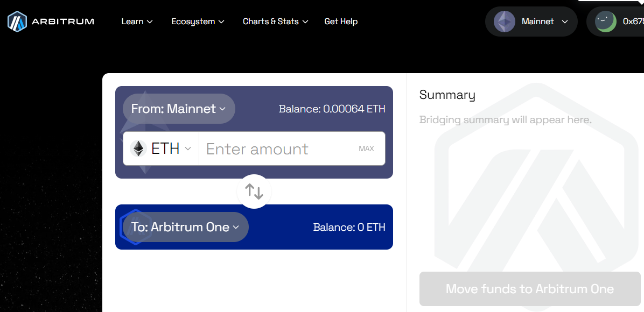Click the chevron beside Charts & Stats
The height and width of the screenshot is (312, 644).
pos(305,22)
